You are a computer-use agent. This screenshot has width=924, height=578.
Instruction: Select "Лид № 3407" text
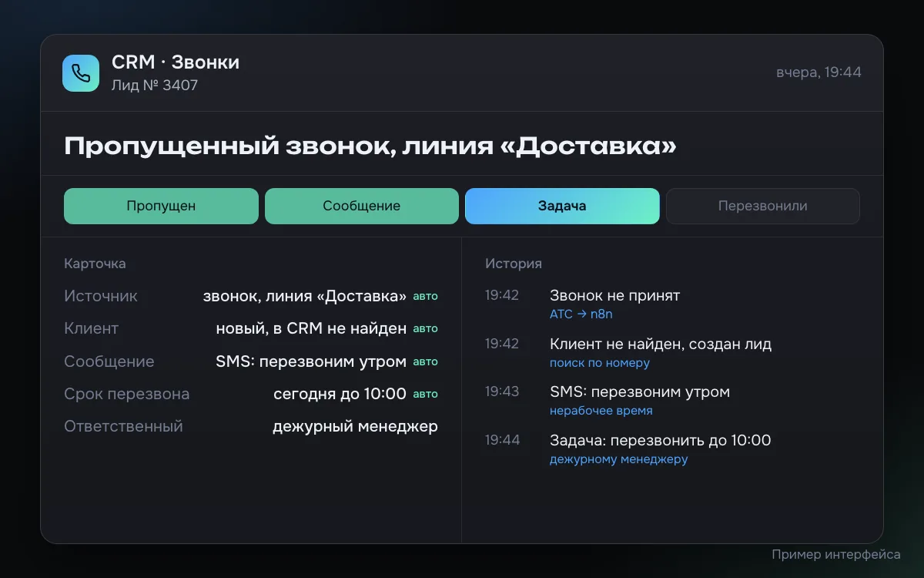155,85
